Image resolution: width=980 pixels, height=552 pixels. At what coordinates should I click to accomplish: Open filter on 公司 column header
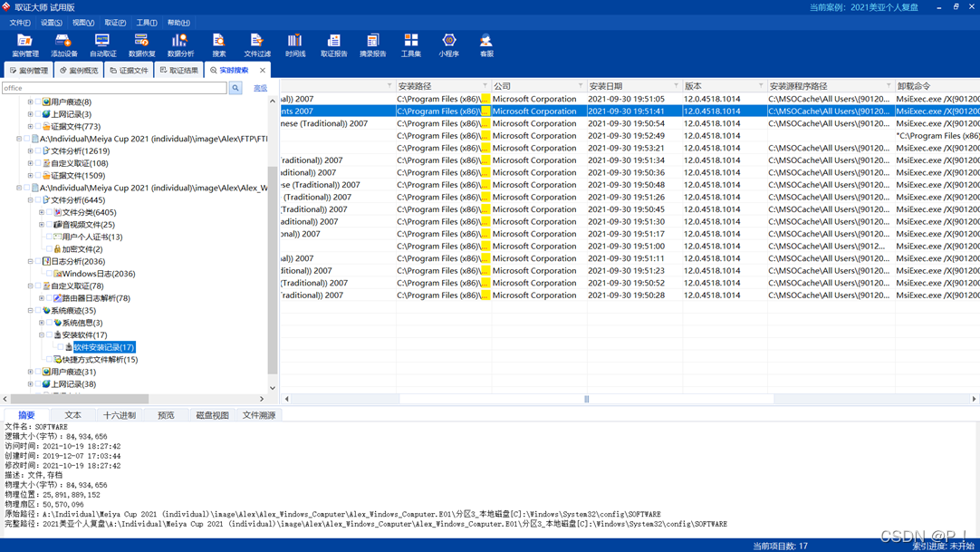click(x=581, y=85)
